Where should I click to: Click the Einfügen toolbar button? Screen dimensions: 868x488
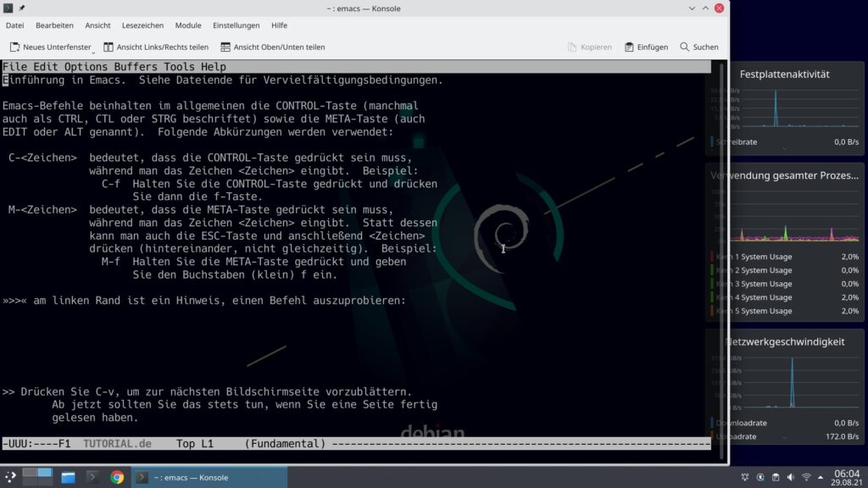point(646,47)
